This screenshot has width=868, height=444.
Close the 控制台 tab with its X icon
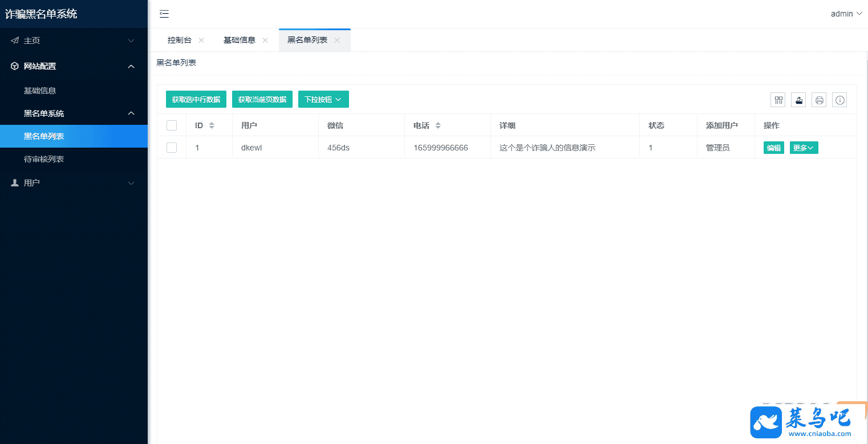(x=201, y=40)
